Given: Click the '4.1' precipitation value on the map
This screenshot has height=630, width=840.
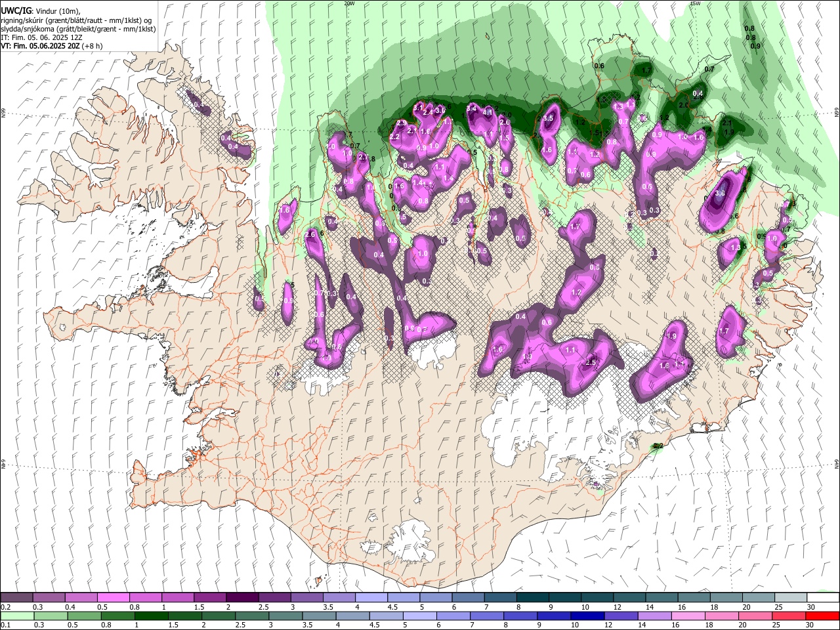Looking at the screenshot, I should coord(488,112).
